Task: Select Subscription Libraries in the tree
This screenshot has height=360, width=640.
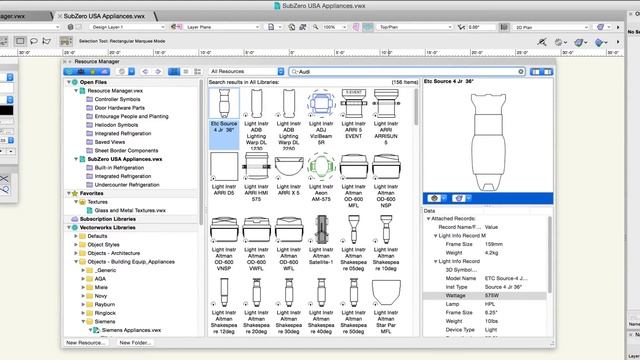Action: point(107,219)
